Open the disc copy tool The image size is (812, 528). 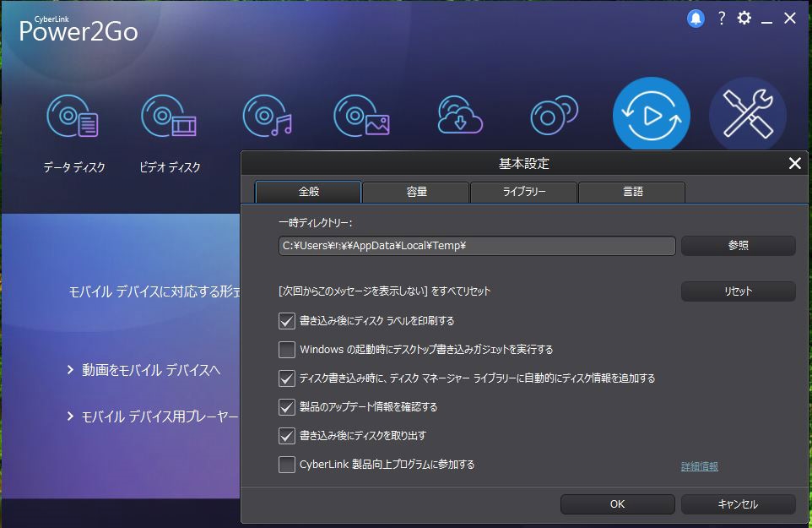click(553, 114)
